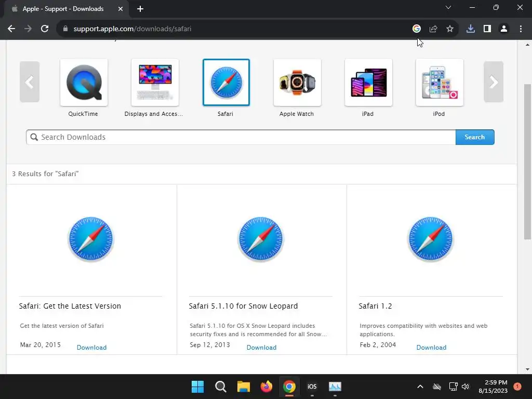View site security lock info

tap(65, 29)
